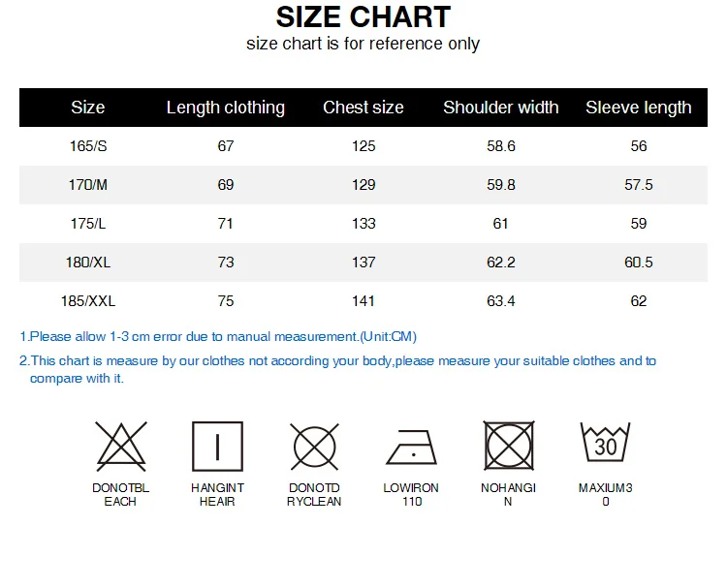727x588 pixels.
Task: Click the DONOTBLEACH label text
Action: coord(120,494)
